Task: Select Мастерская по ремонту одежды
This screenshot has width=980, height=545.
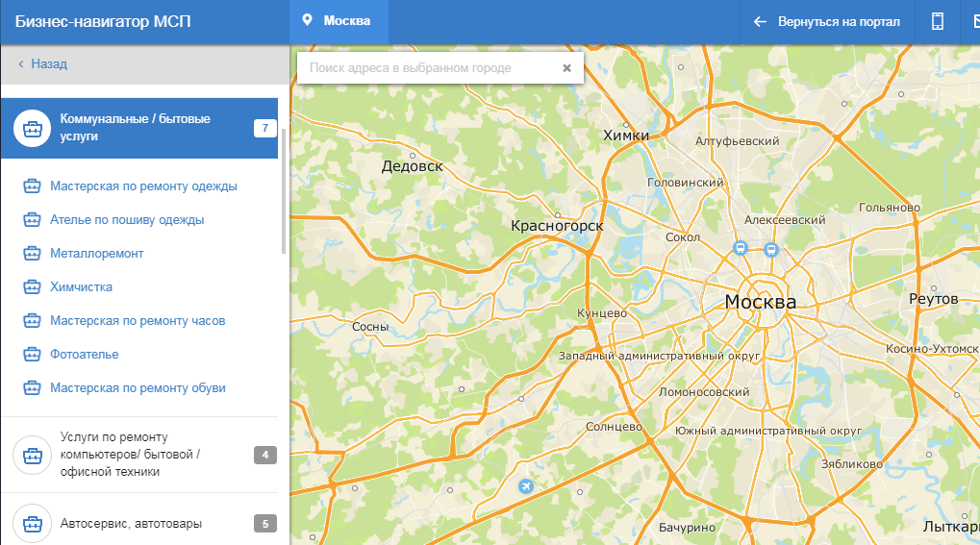Action: click(143, 186)
